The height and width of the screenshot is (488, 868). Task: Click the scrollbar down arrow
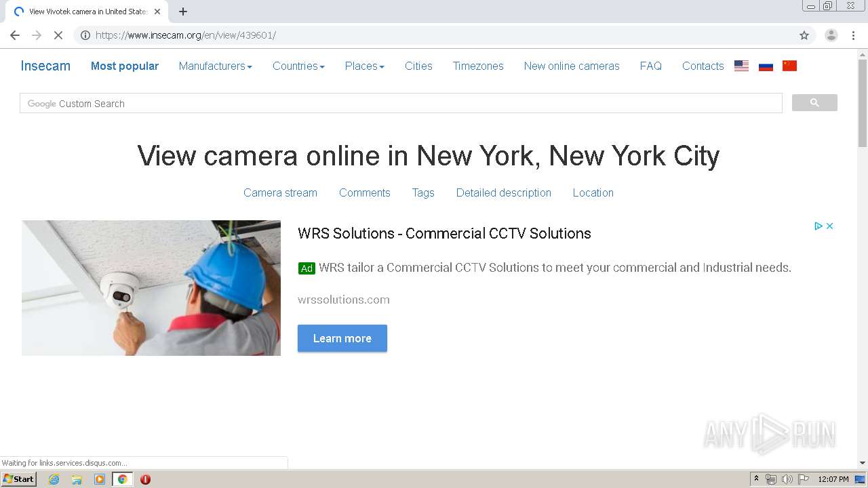(x=863, y=463)
